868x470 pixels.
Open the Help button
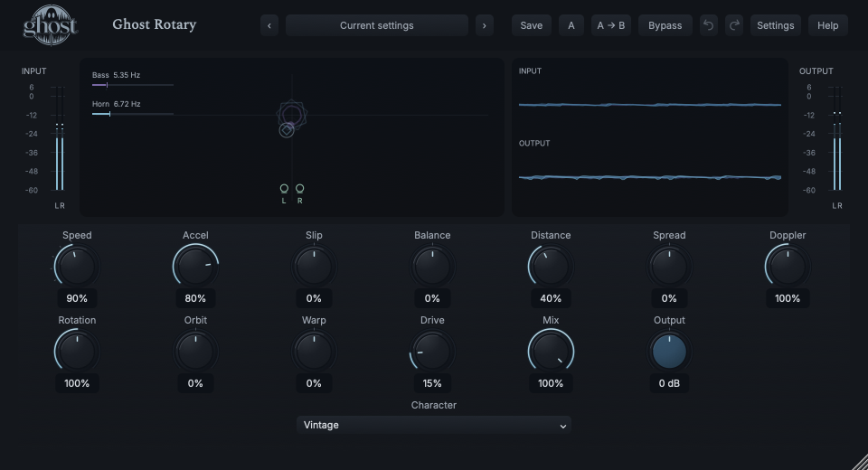click(x=827, y=25)
